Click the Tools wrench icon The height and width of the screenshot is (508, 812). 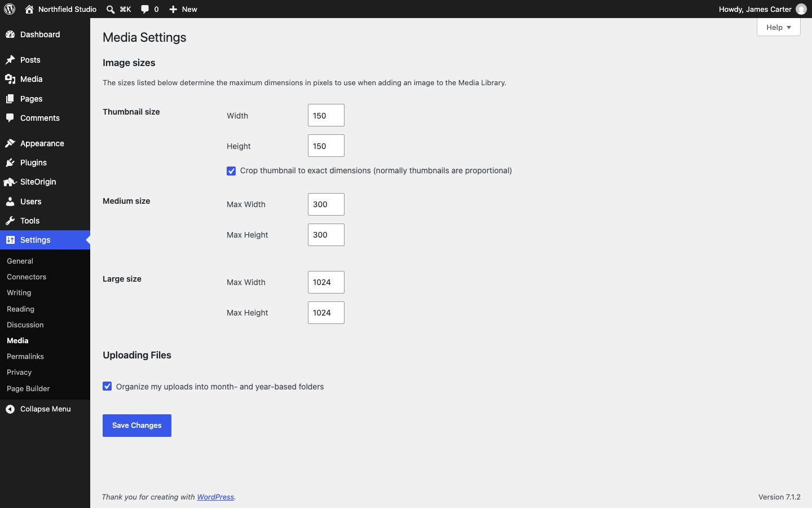click(x=10, y=221)
